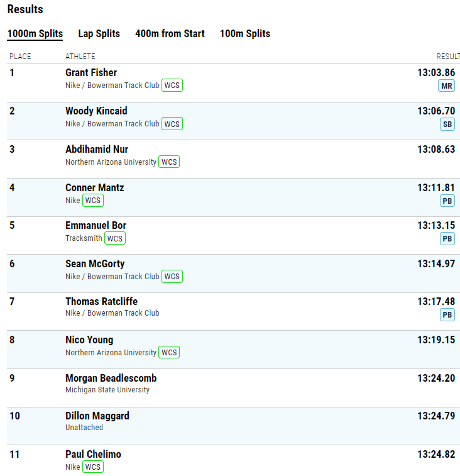The width and height of the screenshot is (460, 476).
Task: Select the 1000m Splits tab
Action: tap(35, 34)
